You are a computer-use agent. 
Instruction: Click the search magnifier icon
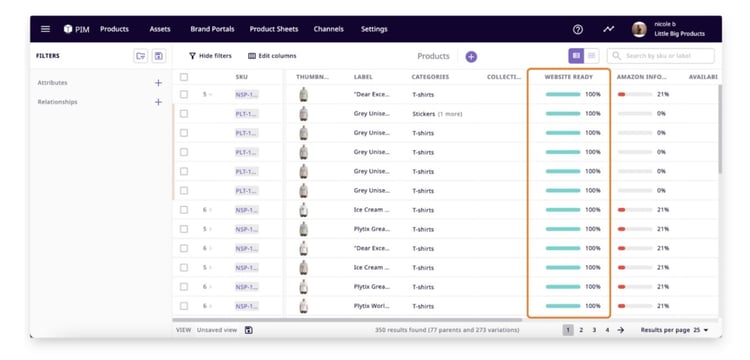617,56
